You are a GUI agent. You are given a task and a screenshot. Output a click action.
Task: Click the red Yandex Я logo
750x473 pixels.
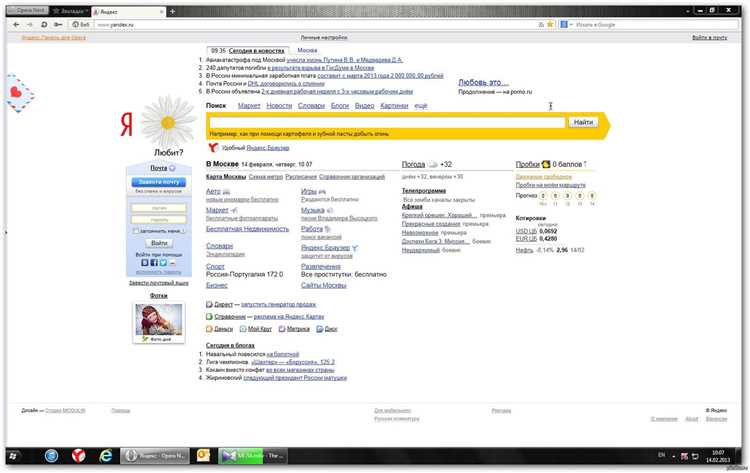127,124
